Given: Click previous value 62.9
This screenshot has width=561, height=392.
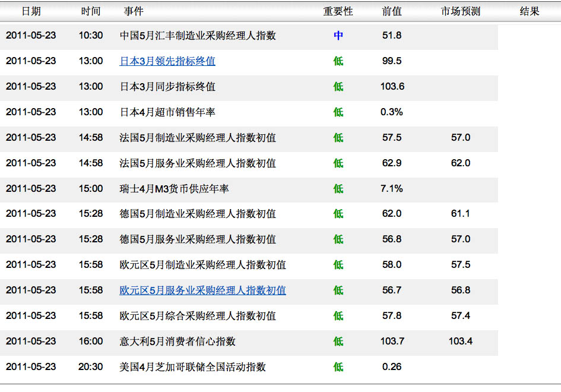Looking at the screenshot, I should pyautogui.click(x=392, y=163).
